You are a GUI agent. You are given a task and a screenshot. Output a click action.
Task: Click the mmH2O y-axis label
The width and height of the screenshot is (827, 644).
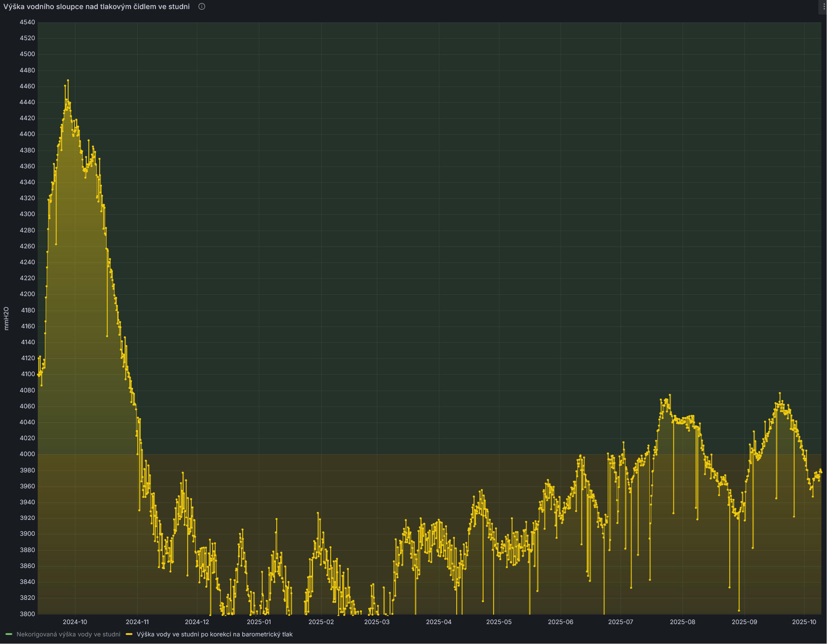click(x=6, y=319)
